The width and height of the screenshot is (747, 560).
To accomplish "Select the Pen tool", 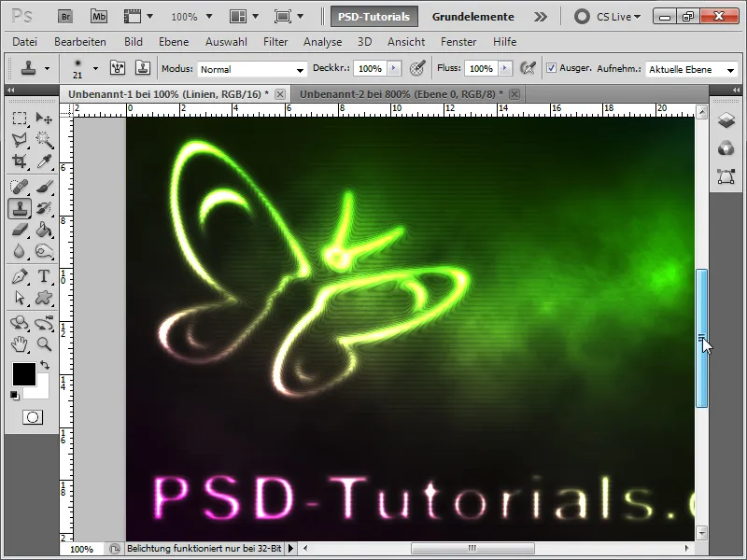I will pos(19,276).
